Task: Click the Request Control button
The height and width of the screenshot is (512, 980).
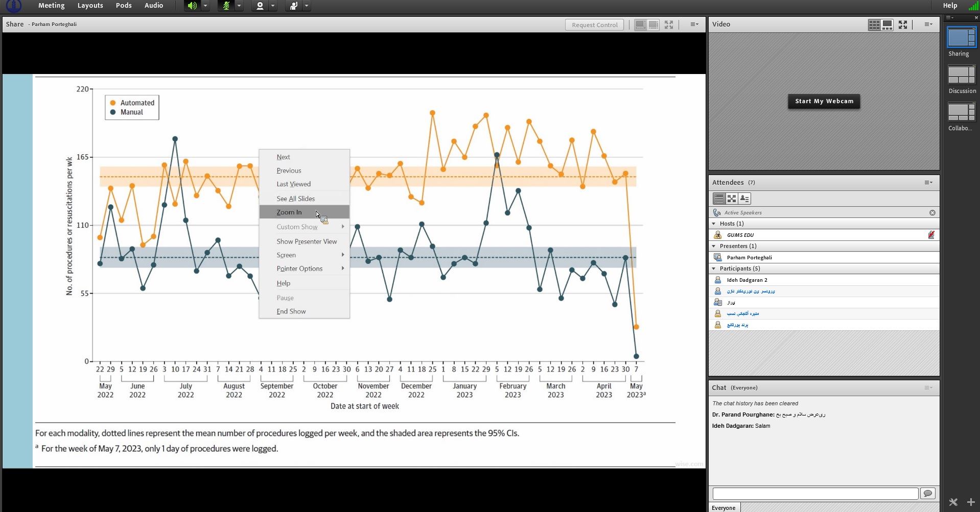Action: [x=594, y=25]
